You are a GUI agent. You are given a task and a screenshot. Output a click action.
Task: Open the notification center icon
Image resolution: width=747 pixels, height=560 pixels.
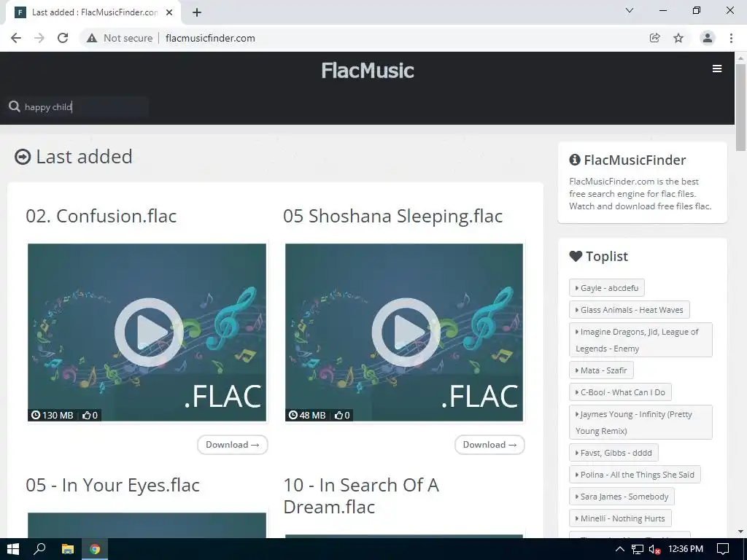pyautogui.click(x=723, y=549)
